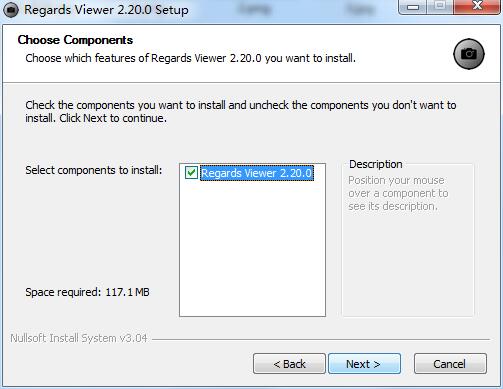Image resolution: width=503 pixels, height=389 pixels.
Task: Click the Regards Viewer 2.20.0 Setup title text
Action: pos(106,10)
